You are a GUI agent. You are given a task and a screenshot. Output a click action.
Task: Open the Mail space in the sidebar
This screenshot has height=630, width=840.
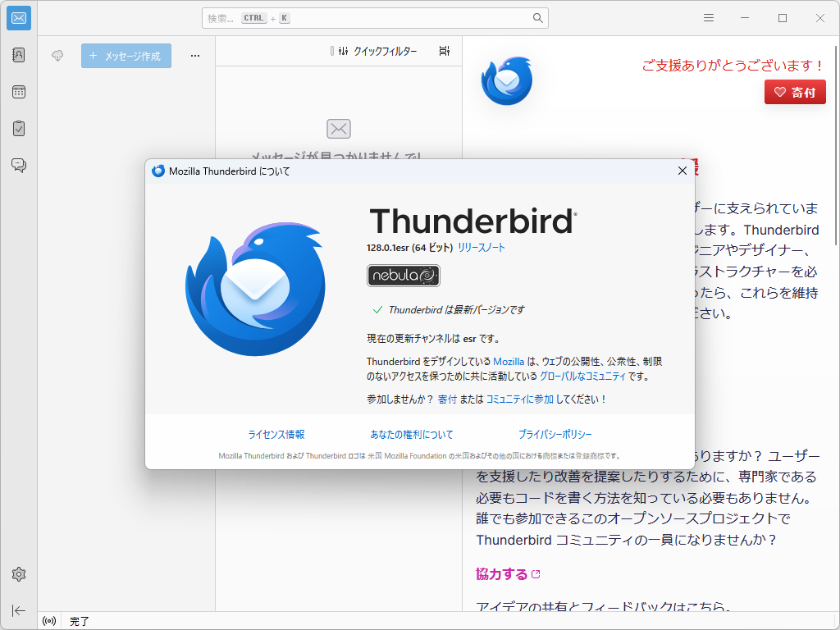coord(18,18)
